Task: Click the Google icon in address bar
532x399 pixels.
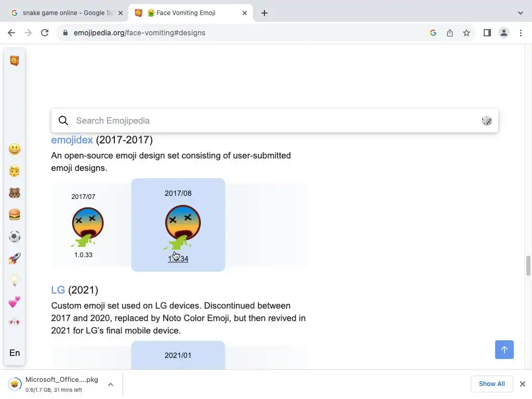Action: (433, 33)
